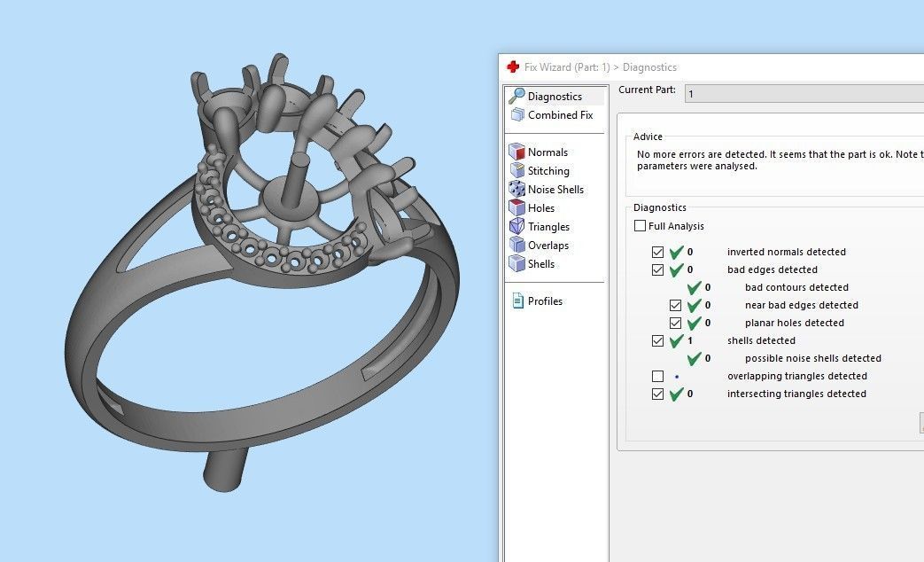Uncheck inverted normals detected checkbox
924x562 pixels.
[657, 252]
